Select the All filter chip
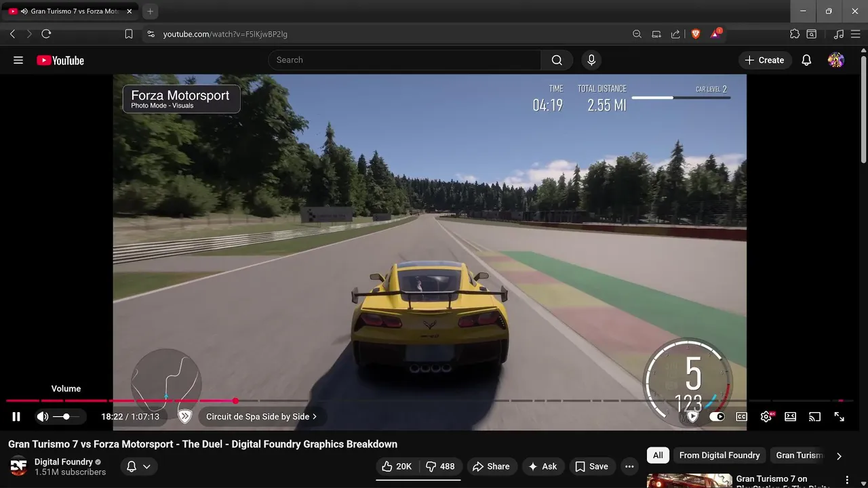 (658, 455)
